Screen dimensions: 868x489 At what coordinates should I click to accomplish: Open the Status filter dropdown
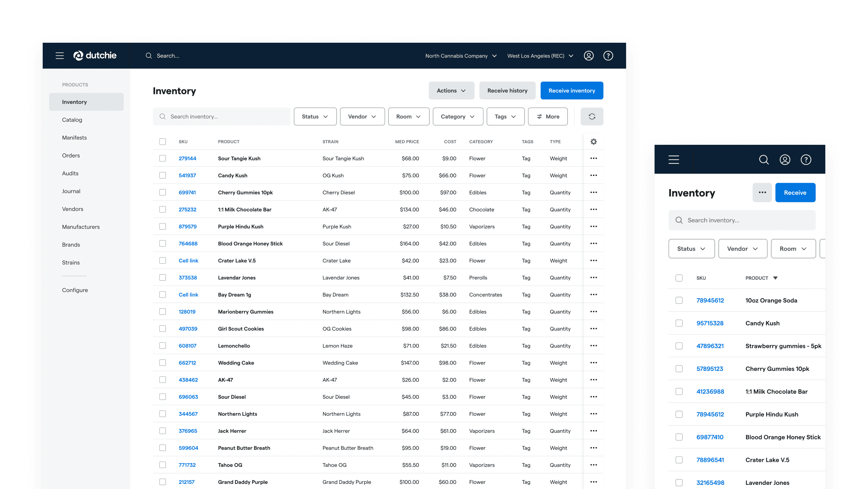tap(315, 116)
